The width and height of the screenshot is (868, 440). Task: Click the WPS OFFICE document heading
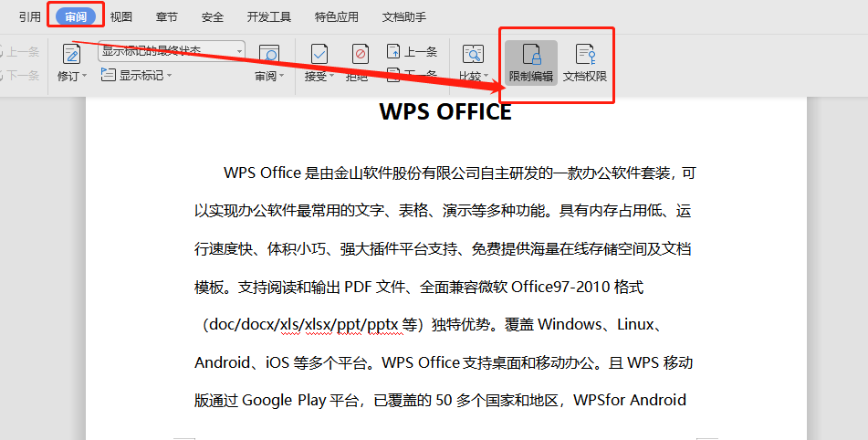click(445, 111)
